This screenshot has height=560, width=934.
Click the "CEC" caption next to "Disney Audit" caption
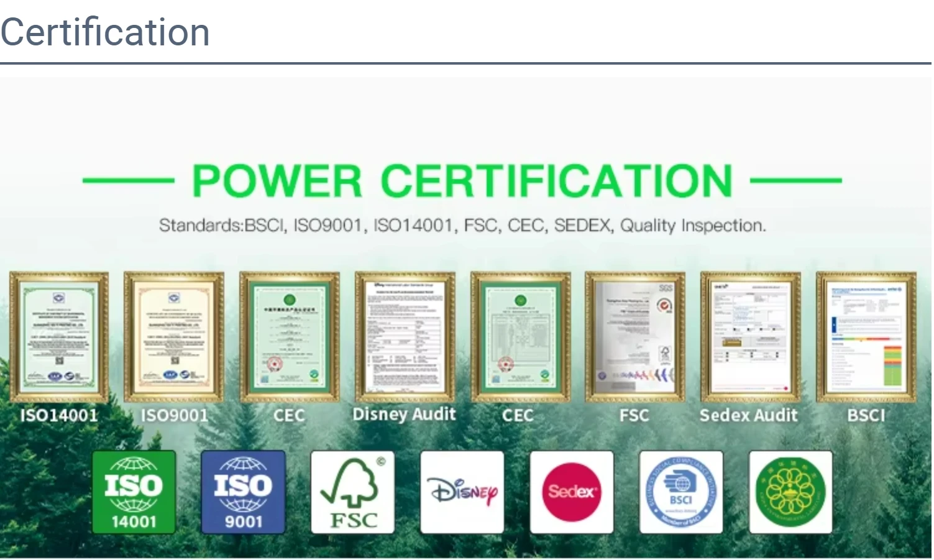pyautogui.click(x=518, y=415)
